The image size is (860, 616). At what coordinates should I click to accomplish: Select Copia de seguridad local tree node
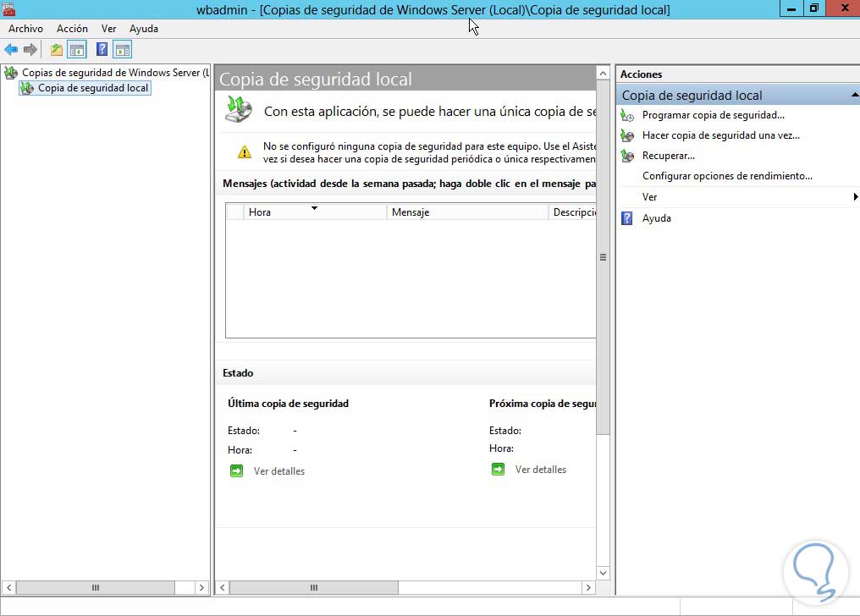pos(93,88)
